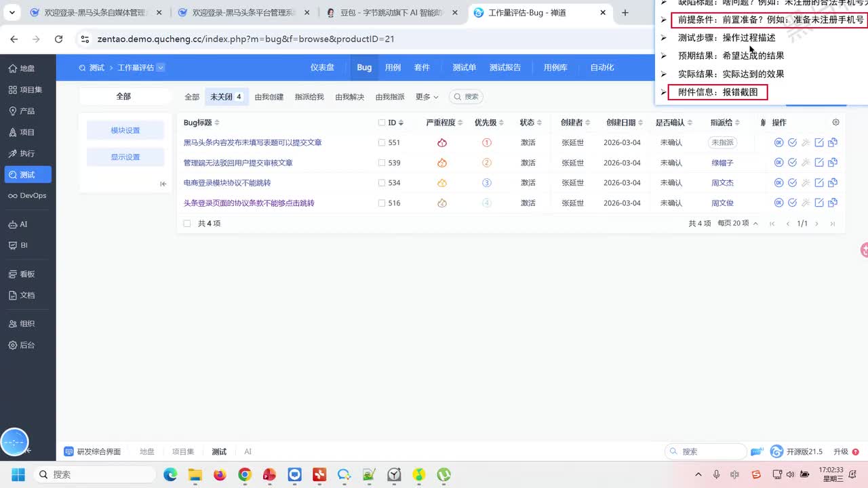The height and width of the screenshot is (488, 868).
Task: Filter bugs by 指派给我
Action: (309, 97)
